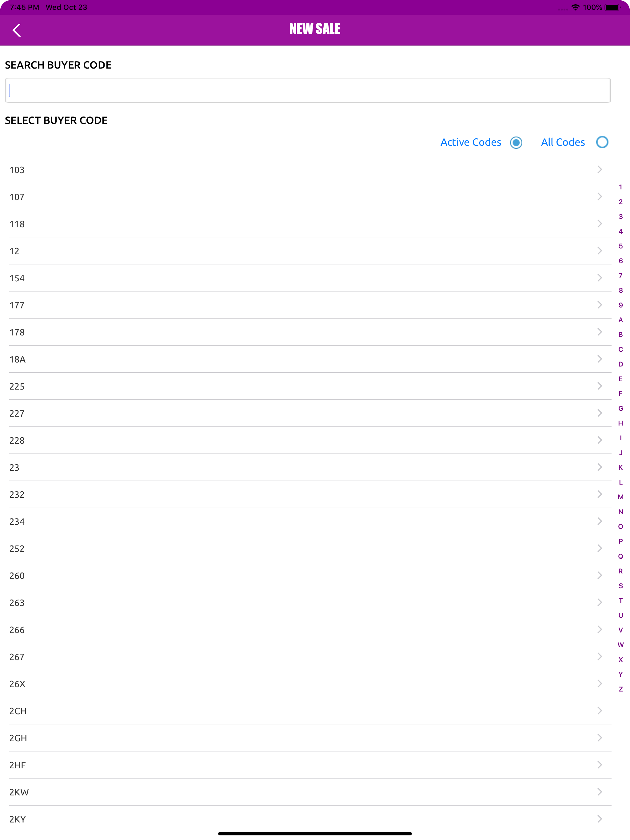The height and width of the screenshot is (840, 630).
Task: Jump to letter A in side index
Action: [620, 320]
